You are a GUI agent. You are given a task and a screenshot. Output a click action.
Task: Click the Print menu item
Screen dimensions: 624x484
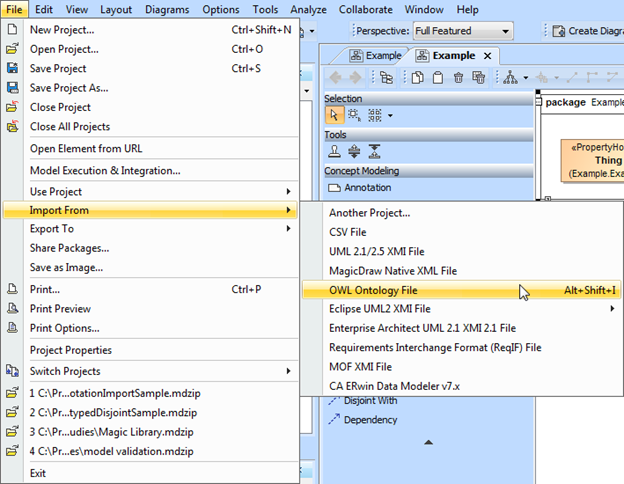pyautogui.click(x=45, y=289)
